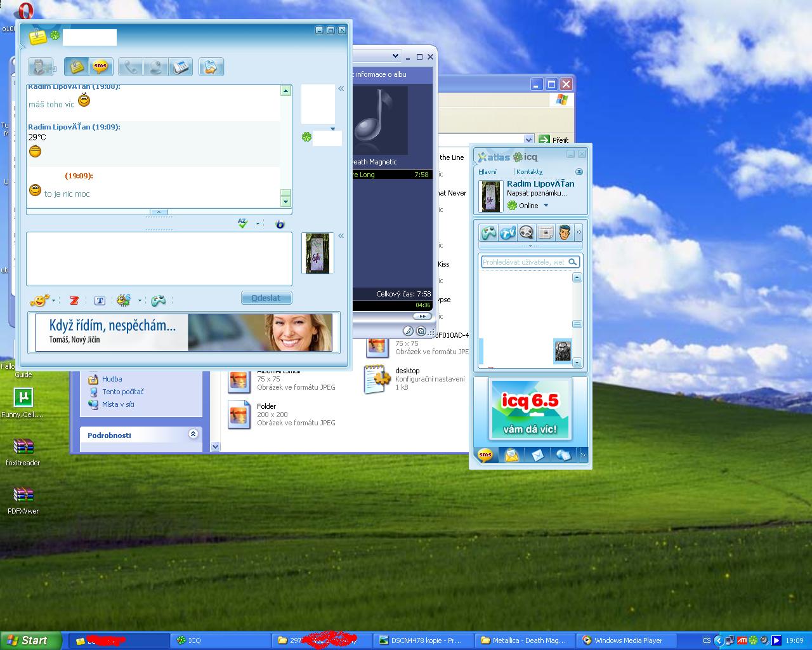Open the dropdown under the contact avatar

(x=332, y=129)
